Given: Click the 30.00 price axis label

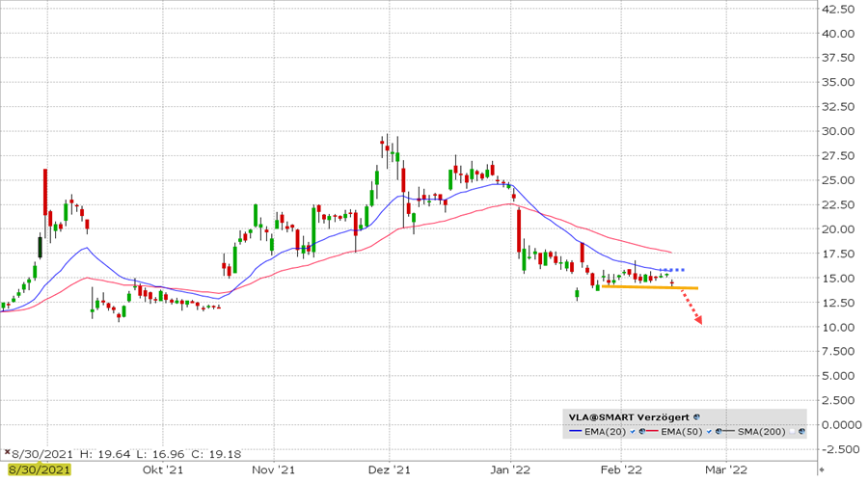Looking at the screenshot, I should 838,131.
